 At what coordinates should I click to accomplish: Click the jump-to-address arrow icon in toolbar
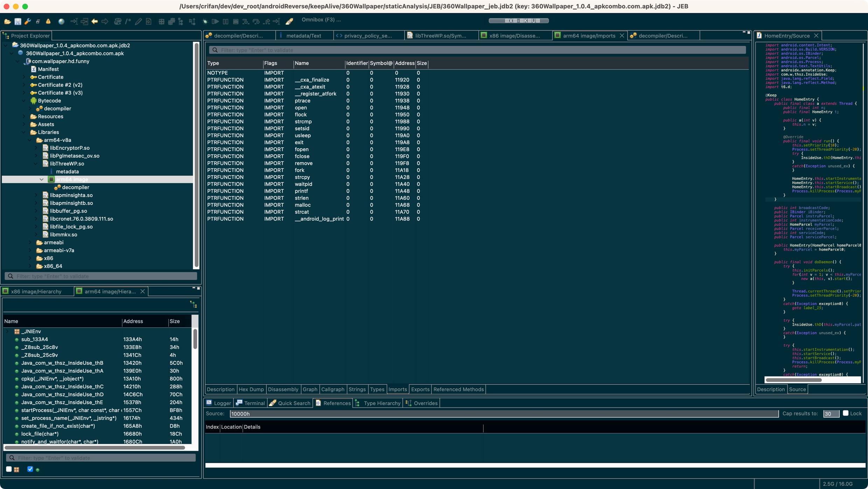[x=73, y=22]
